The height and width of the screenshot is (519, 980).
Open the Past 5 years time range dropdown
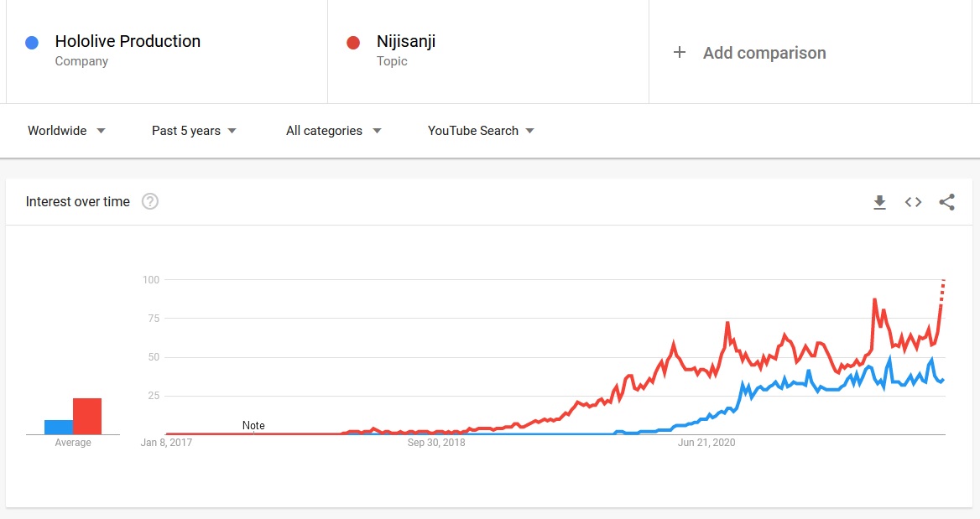(194, 131)
